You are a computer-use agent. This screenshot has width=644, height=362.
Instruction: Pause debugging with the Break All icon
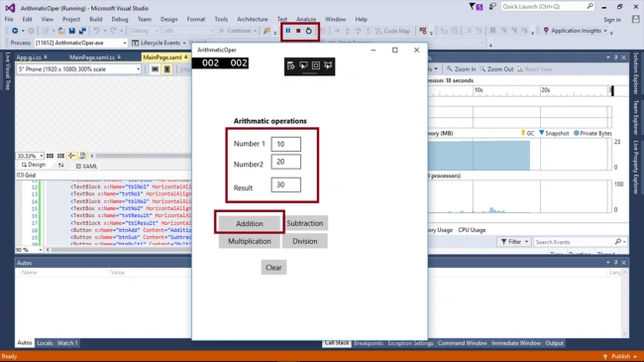pos(288,31)
